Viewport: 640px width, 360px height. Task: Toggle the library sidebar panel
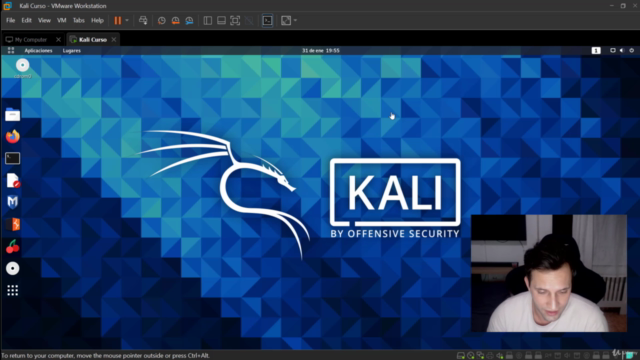(x=208, y=20)
